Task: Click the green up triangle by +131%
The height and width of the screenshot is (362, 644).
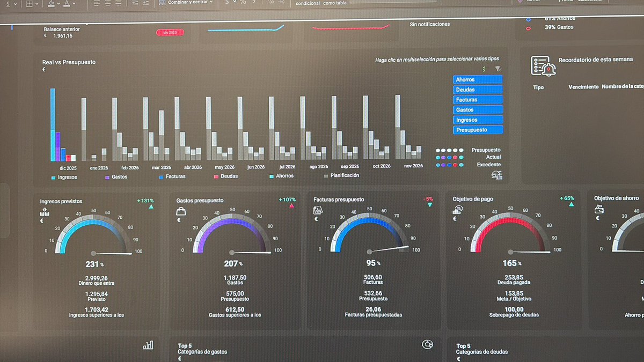Action: click(x=151, y=206)
